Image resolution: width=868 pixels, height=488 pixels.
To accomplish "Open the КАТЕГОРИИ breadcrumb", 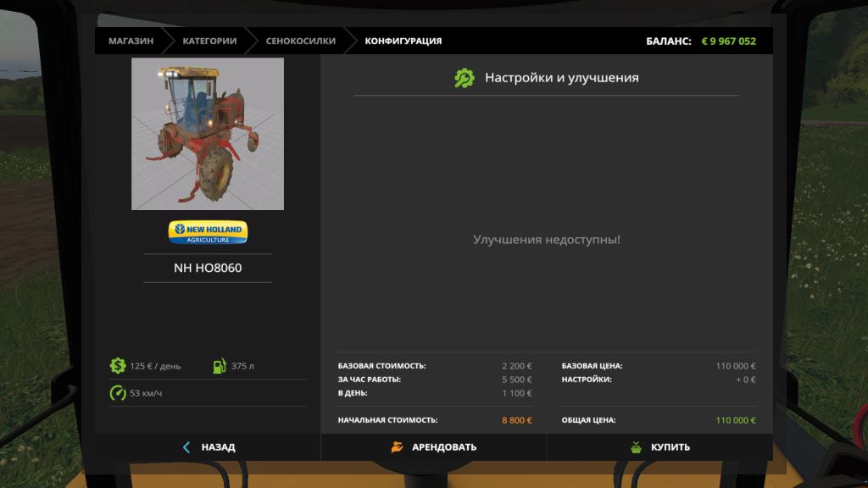I will pos(209,41).
